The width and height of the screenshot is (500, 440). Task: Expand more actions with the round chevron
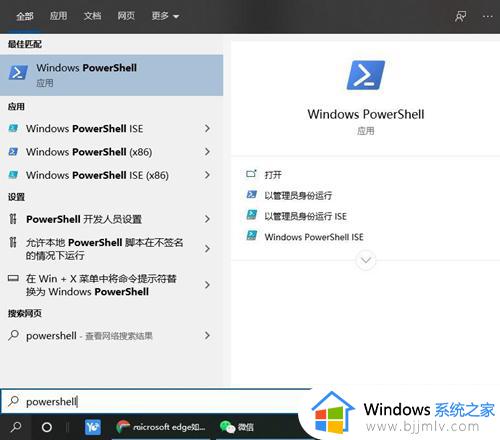[366, 260]
